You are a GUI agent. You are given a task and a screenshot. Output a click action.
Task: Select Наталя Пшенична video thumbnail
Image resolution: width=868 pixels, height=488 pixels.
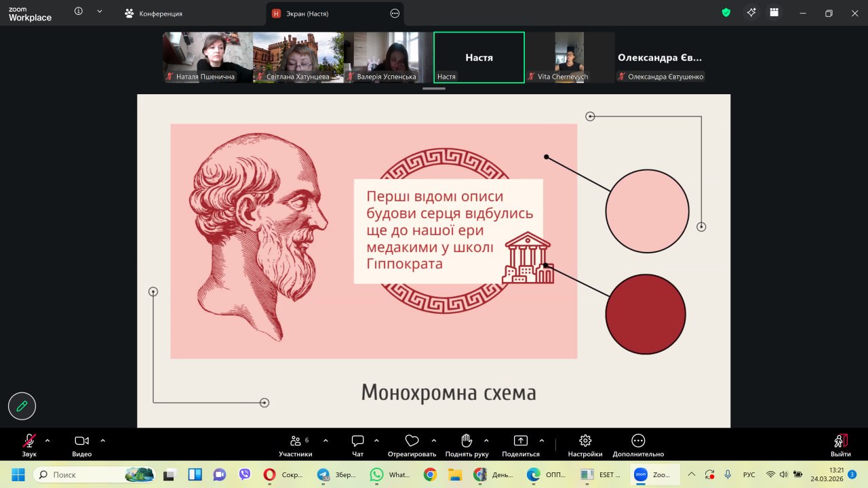pos(207,57)
